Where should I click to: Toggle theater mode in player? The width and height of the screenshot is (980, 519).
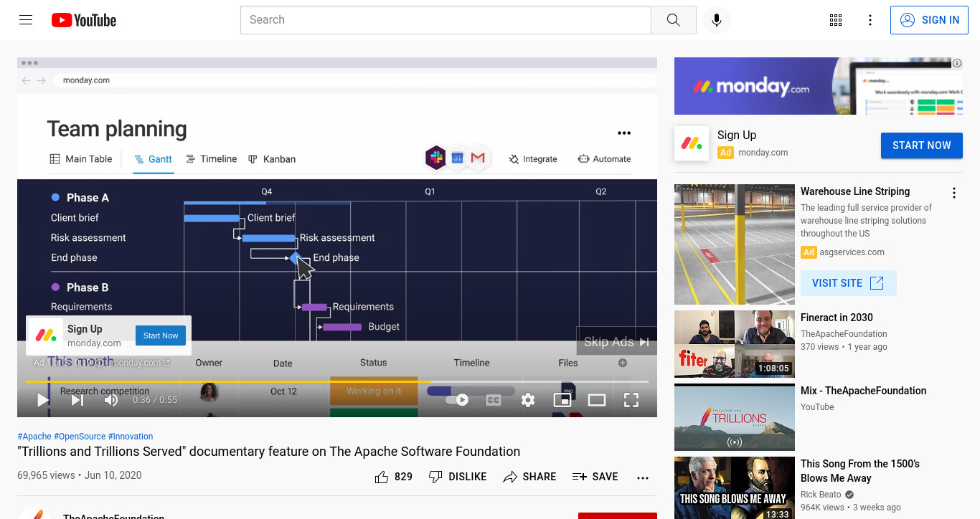(x=597, y=400)
